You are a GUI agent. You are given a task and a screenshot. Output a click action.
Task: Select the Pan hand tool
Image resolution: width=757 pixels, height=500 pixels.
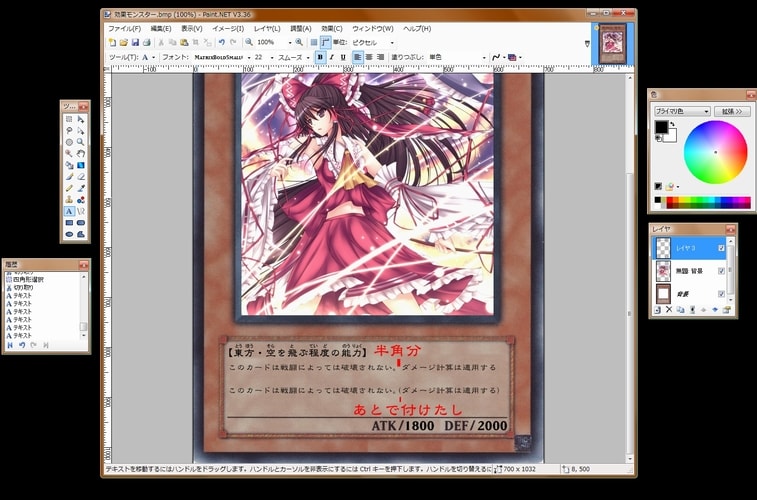pos(81,153)
